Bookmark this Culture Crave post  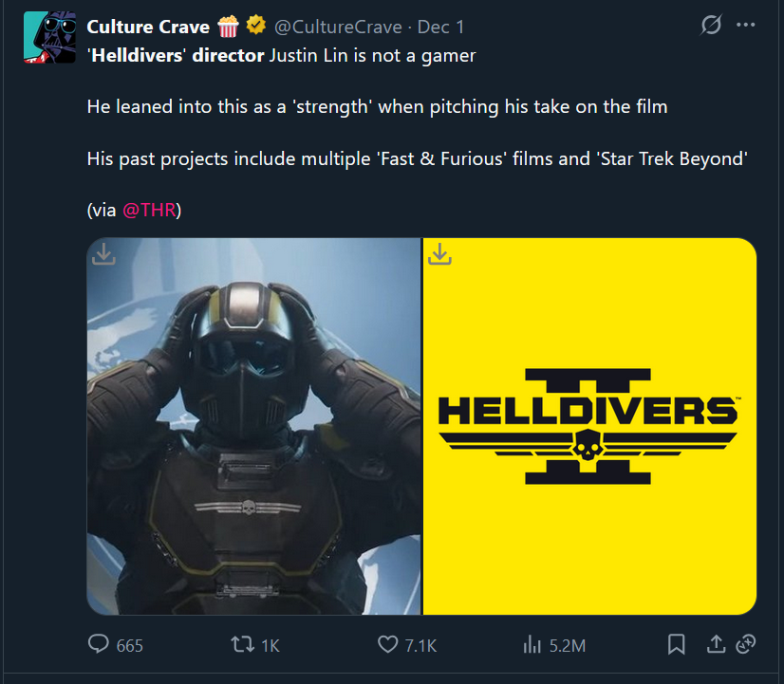pos(676,644)
